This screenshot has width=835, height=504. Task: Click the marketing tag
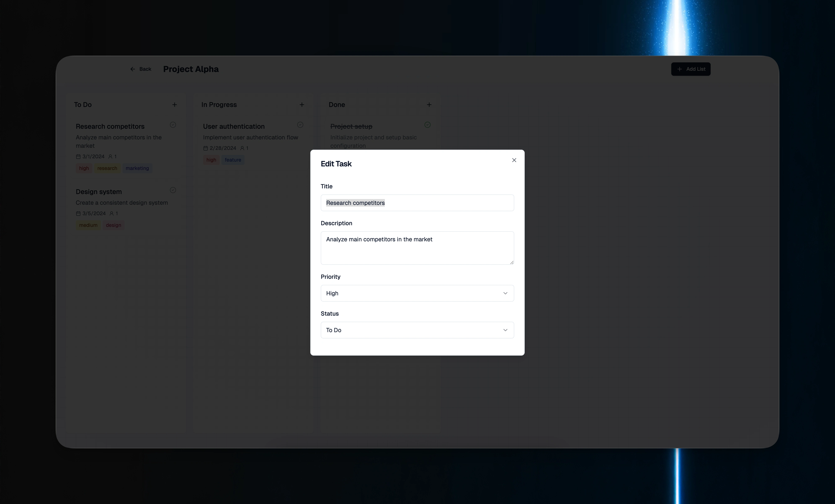pos(137,168)
